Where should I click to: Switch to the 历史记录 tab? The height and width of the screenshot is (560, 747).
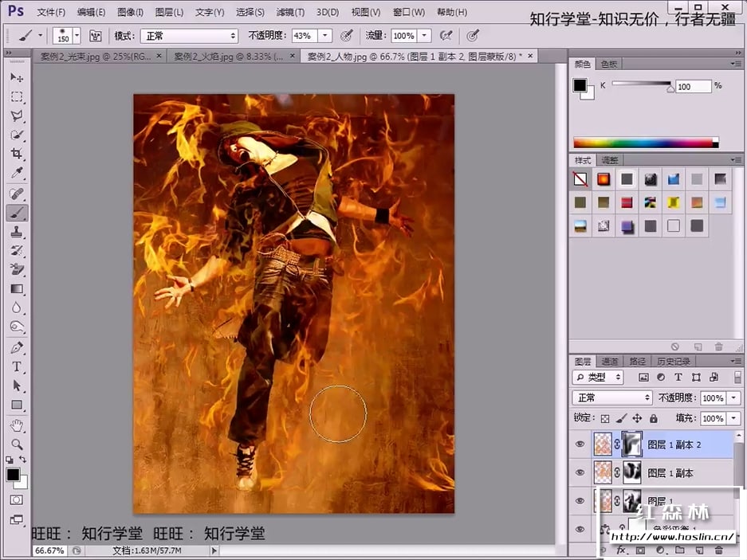tap(673, 362)
